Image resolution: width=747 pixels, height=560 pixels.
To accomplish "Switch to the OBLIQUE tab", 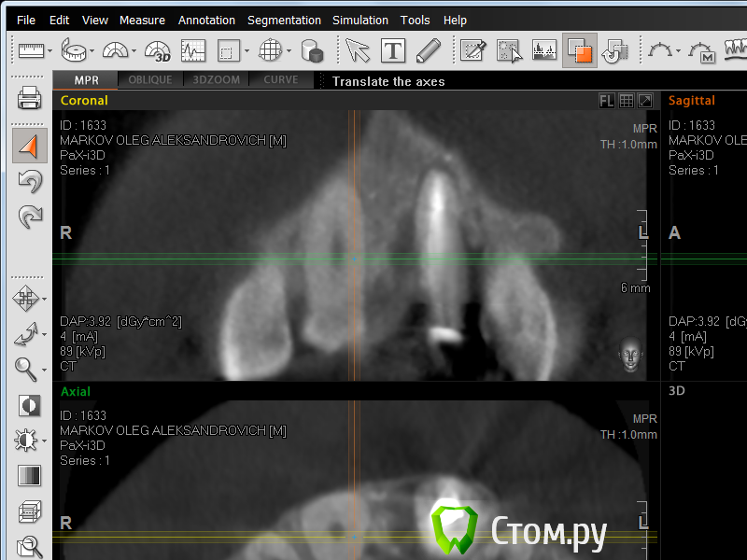I will (x=150, y=80).
